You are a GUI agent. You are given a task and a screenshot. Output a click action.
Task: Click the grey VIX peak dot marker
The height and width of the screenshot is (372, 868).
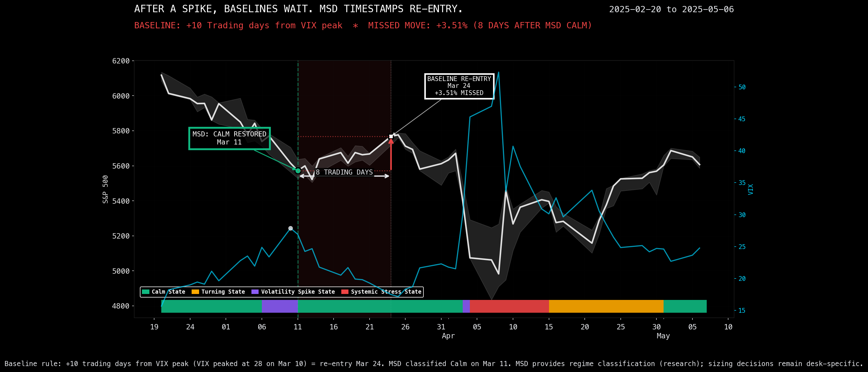pos(290,228)
